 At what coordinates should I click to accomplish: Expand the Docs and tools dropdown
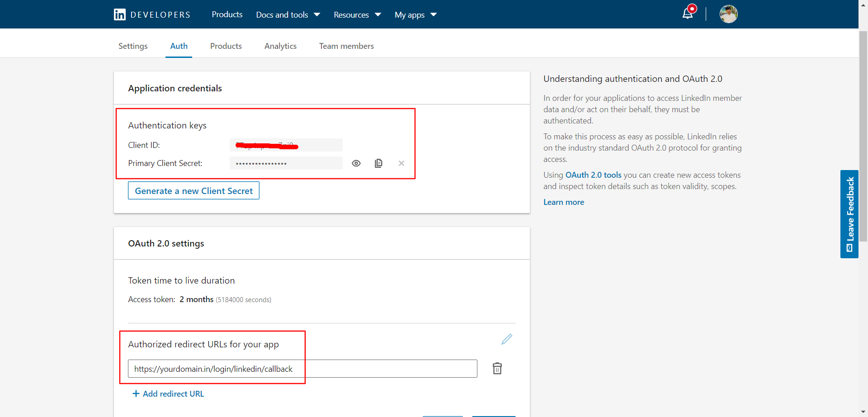(288, 14)
